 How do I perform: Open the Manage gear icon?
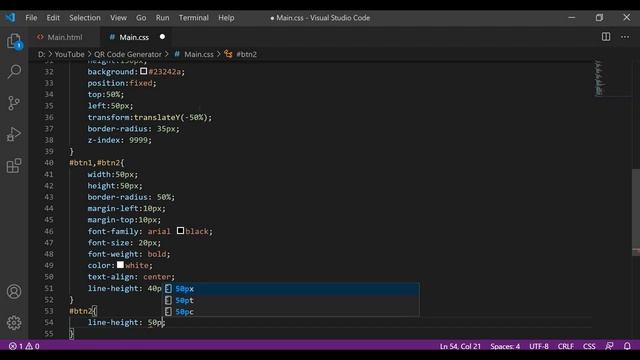[14, 323]
